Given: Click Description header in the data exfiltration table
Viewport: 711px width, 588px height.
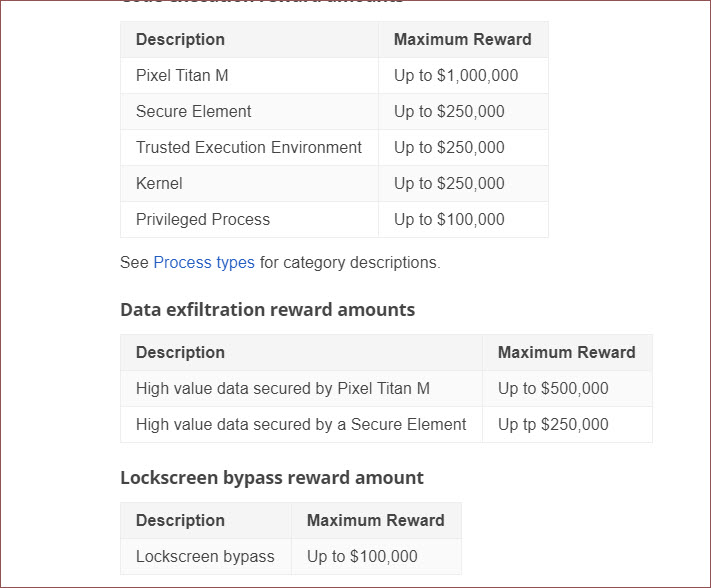Looking at the screenshot, I should click(x=180, y=353).
